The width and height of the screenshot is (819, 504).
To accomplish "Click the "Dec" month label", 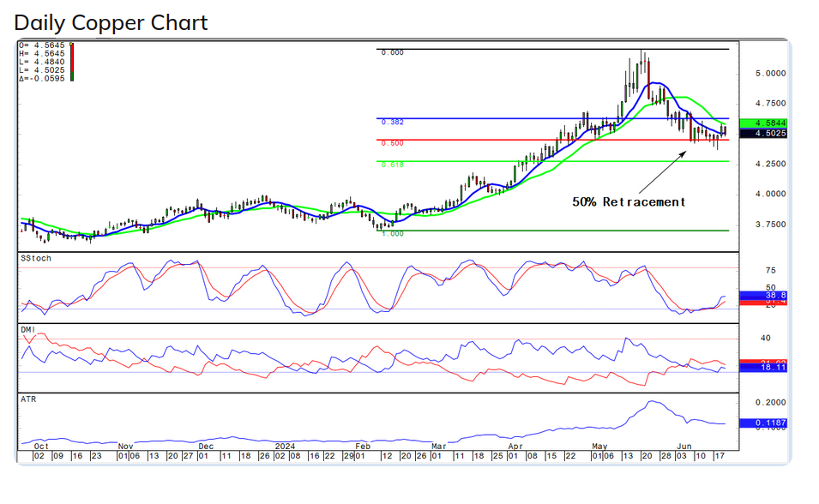I will pos(207,447).
